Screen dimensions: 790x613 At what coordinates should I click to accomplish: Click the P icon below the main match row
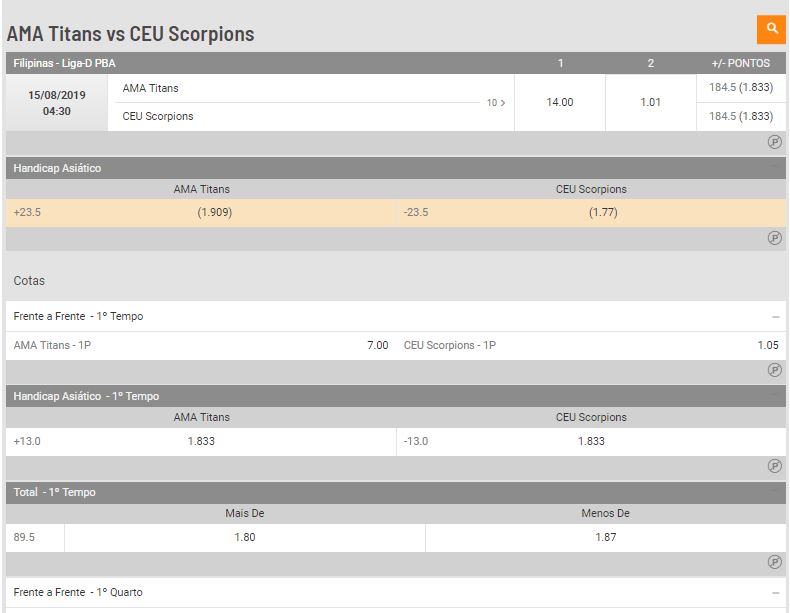[x=774, y=142]
